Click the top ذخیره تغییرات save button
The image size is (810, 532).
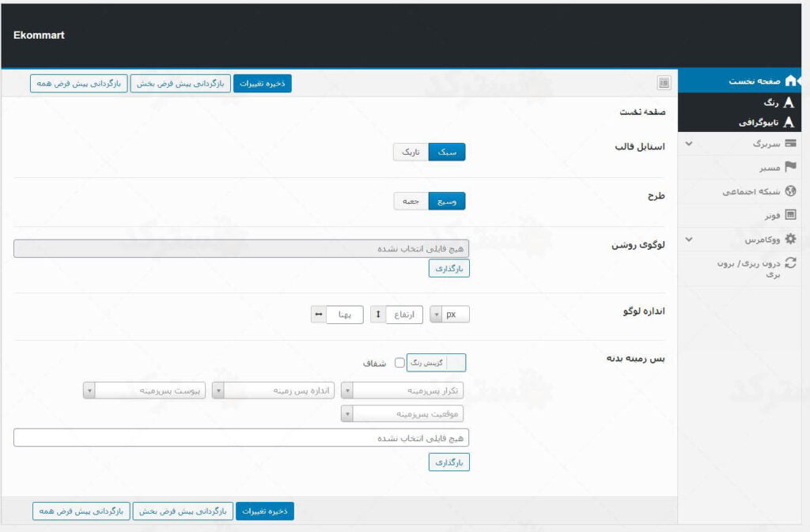(262, 83)
